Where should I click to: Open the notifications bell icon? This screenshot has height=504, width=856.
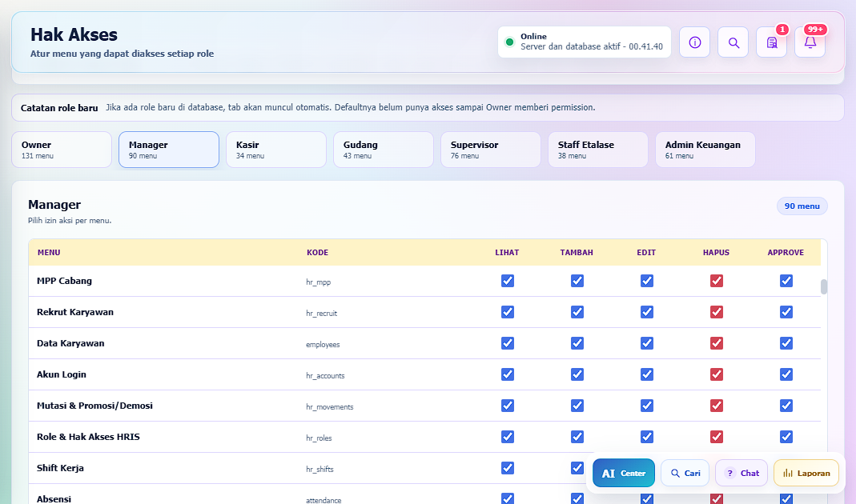[810, 42]
